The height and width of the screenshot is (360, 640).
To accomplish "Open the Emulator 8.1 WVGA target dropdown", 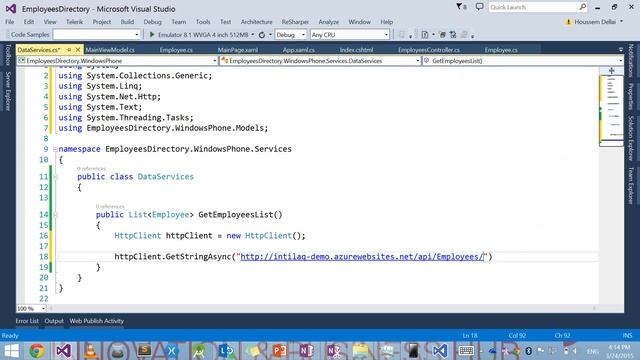I will [253, 35].
